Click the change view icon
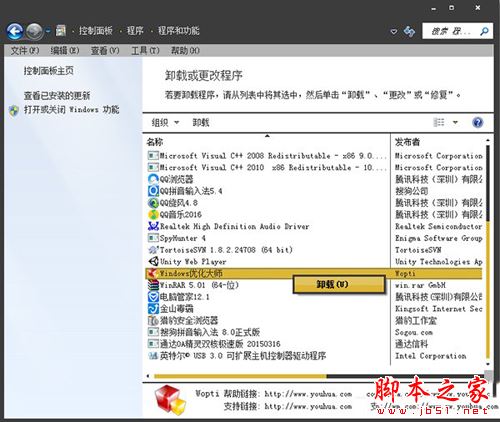The width and height of the screenshot is (500, 422). pyautogui.click(x=439, y=122)
